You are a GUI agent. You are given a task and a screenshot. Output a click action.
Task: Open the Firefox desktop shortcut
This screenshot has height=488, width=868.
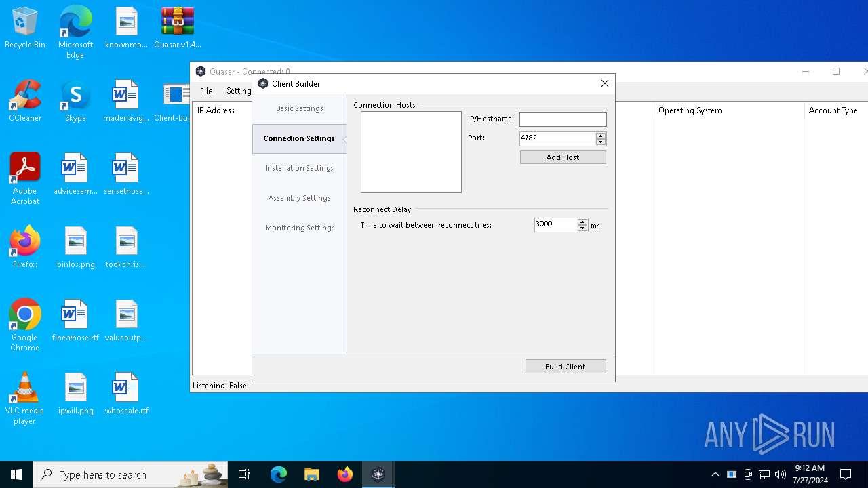pos(25,247)
